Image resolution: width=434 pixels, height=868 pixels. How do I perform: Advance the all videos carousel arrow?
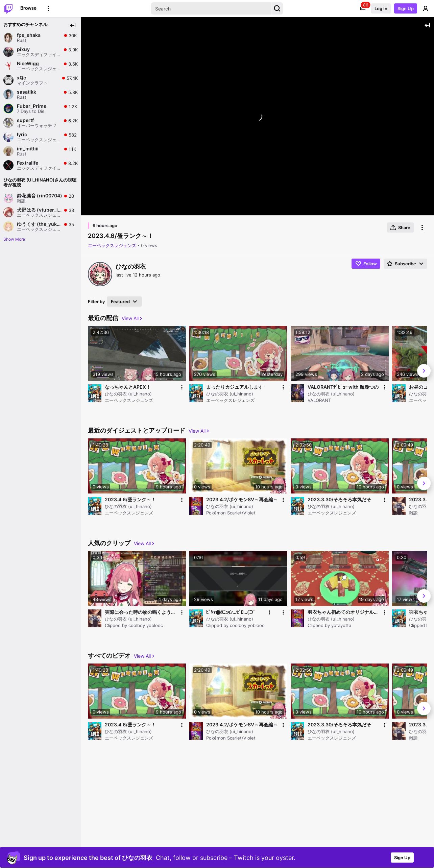(424, 708)
